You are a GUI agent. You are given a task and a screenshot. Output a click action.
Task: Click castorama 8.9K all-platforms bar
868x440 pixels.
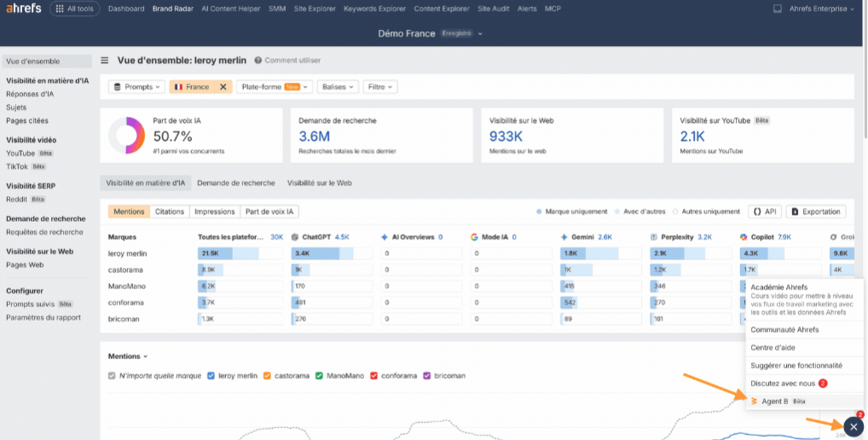coord(240,269)
